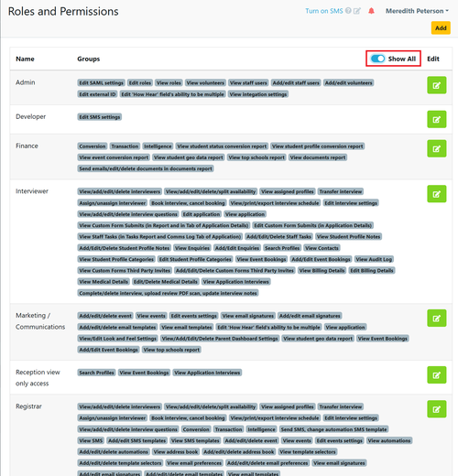The width and height of the screenshot is (458, 476).
Task: Click the Search Profiles tag in Interviewer
Action: pyautogui.click(x=282, y=248)
